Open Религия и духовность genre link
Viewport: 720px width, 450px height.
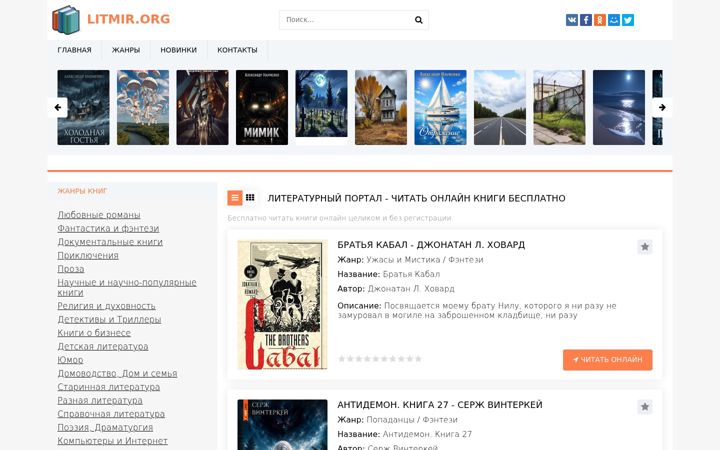[107, 305]
